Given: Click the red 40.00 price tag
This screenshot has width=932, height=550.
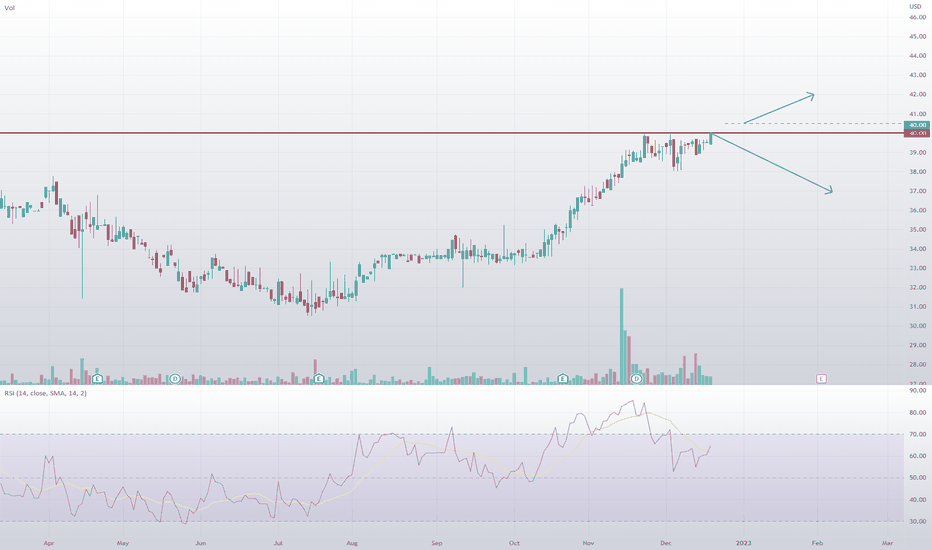Looking at the screenshot, I should [916, 133].
